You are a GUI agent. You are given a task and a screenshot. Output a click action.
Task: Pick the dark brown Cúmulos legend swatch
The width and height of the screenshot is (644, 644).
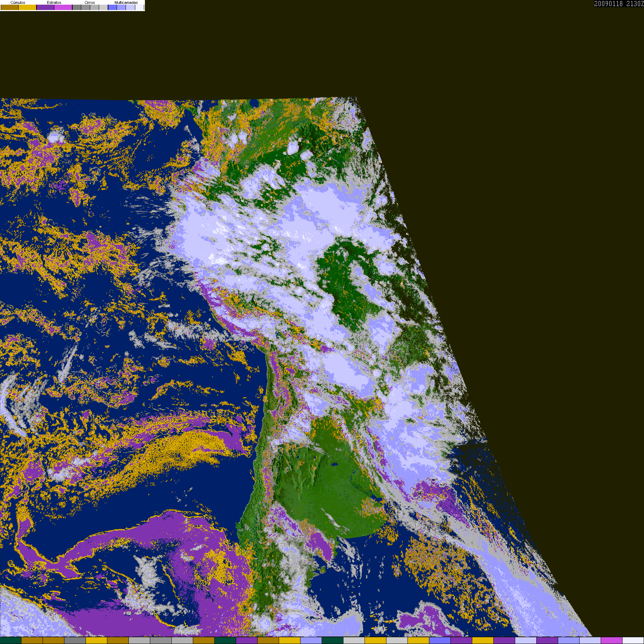click(x=10, y=7)
